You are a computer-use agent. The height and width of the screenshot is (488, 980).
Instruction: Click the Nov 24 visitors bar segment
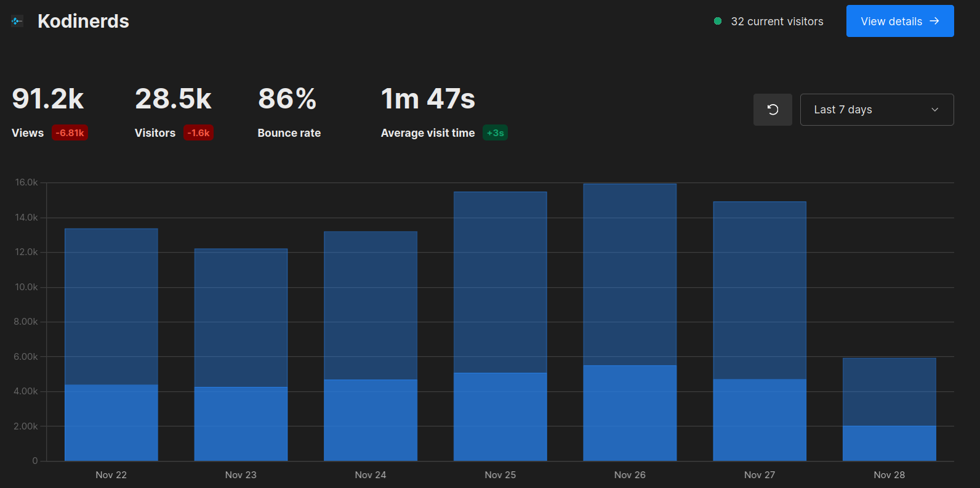[x=371, y=420]
